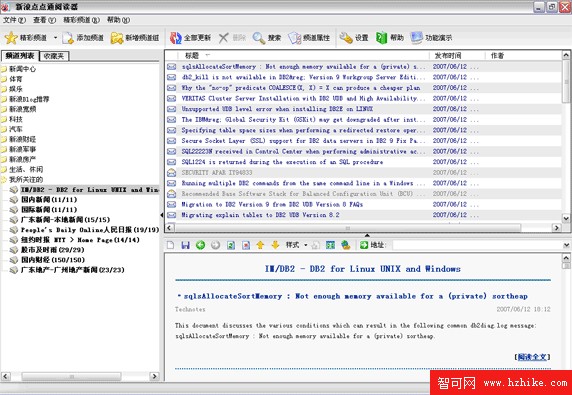The height and width of the screenshot is (395, 572).
Task: Open the 帮助 menu in the menu bar
Action: click(x=118, y=20)
